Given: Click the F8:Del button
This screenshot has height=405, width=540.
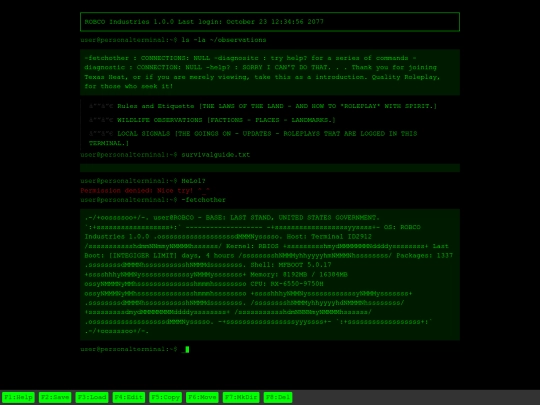Looking at the screenshot, I should pos(278,397).
